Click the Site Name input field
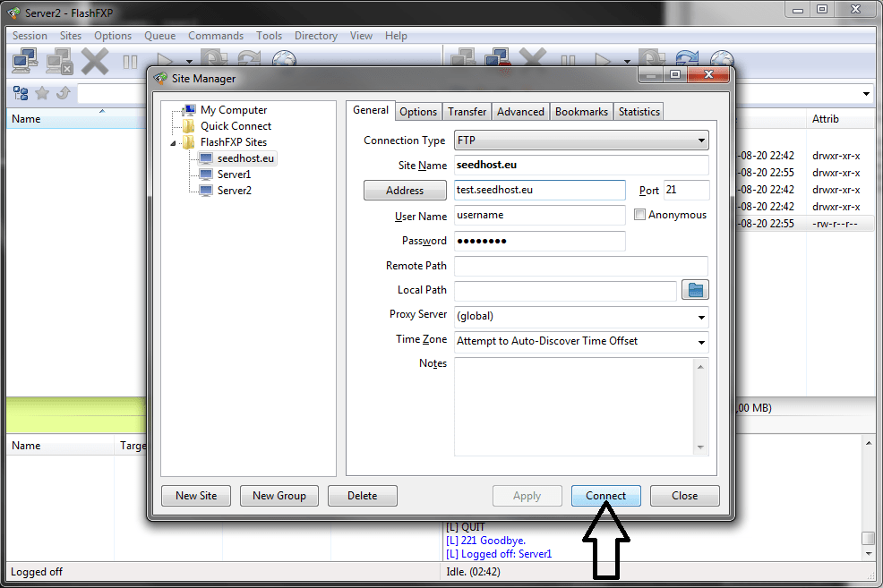Screen dimensions: 883x588 click(581, 165)
